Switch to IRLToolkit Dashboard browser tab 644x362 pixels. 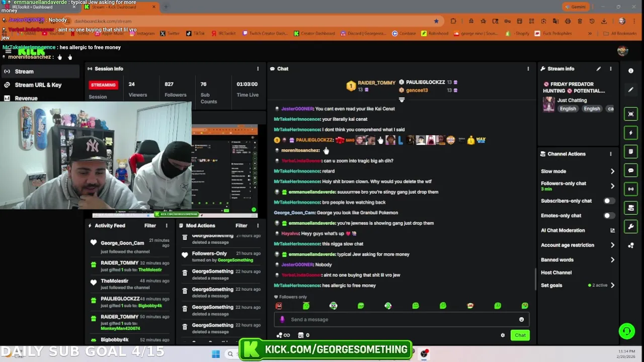(x=39, y=7)
